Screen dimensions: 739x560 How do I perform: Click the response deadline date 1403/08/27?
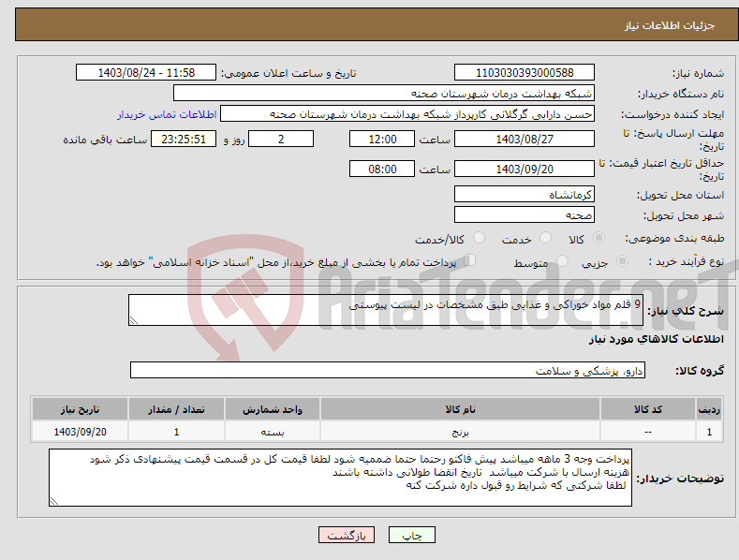pyautogui.click(x=525, y=139)
